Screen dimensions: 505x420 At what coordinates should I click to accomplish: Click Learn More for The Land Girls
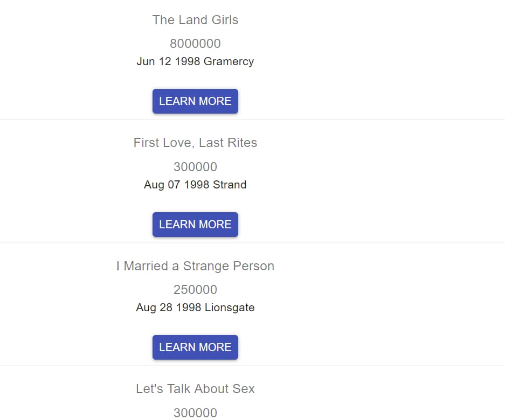pyautogui.click(x=195, y=101)
